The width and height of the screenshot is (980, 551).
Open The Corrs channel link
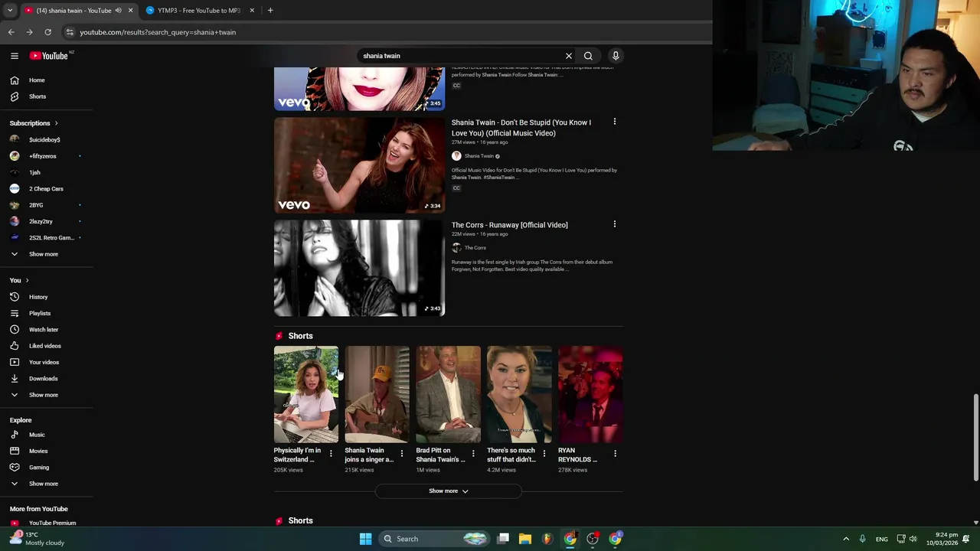click(x=475, y=248)
